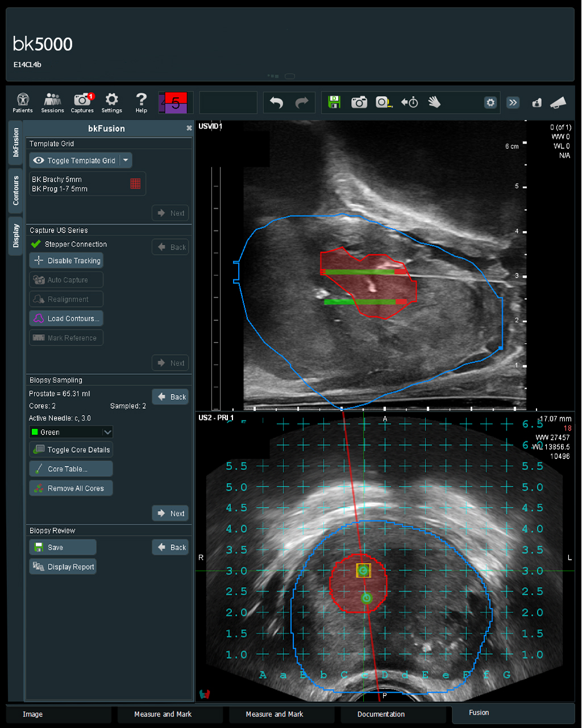This screenshot has width=582, height=728.
Task: Click Display Report button
Action: click(63, 567)
